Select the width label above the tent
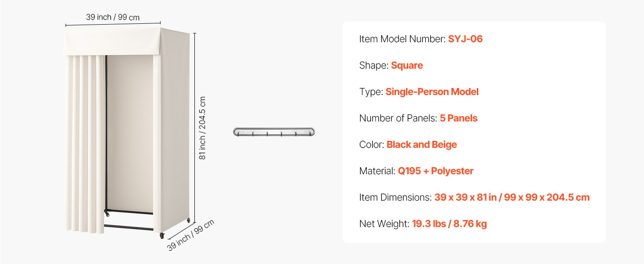 click(113, 17)
